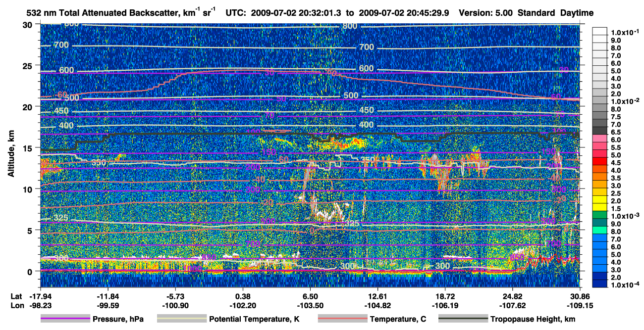The image size is (644, 330).
Task: Click the "Lon" axis row label
Action: click(17, 305)
